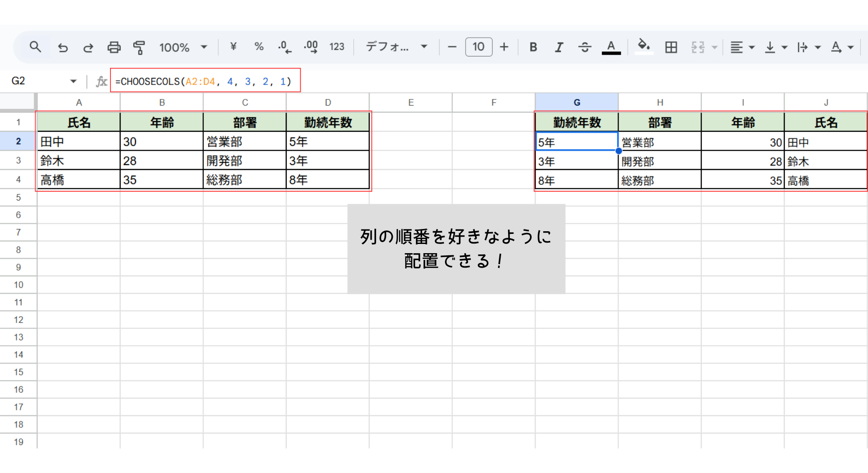Select cell B1 containing 年齢
868x473 pixels.
[162, 122]
